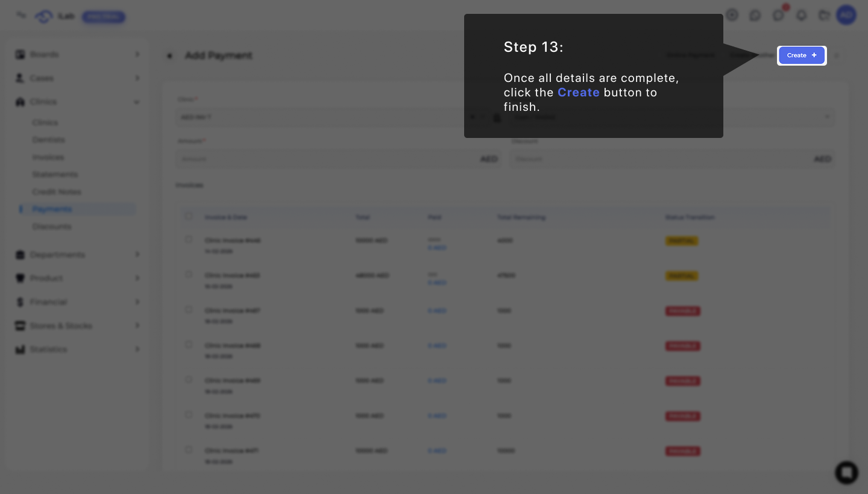
Task: Expand the Boards menu chevron
Action: pos(137,54)
